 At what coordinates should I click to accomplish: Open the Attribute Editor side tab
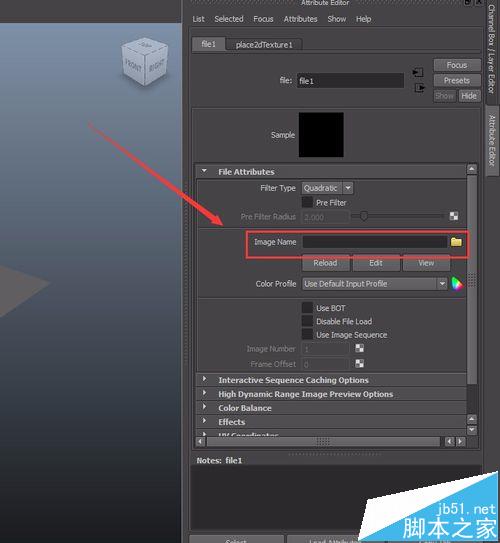[x=492, y=140]
